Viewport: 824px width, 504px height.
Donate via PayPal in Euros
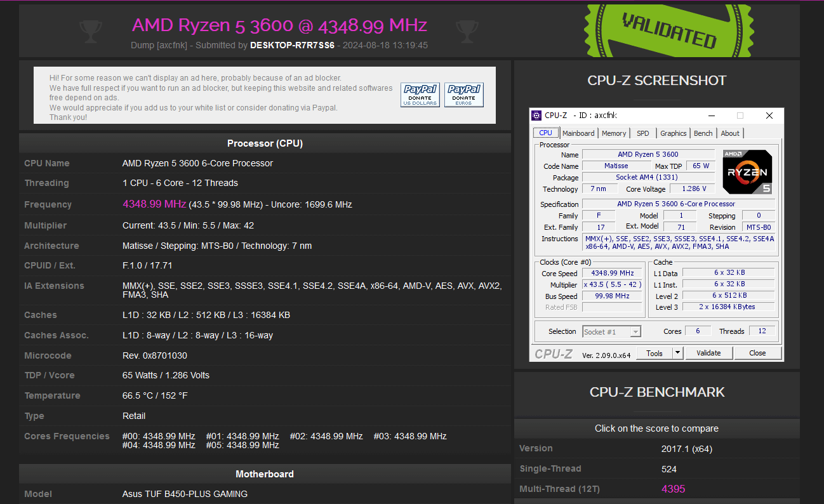point(463,95)
